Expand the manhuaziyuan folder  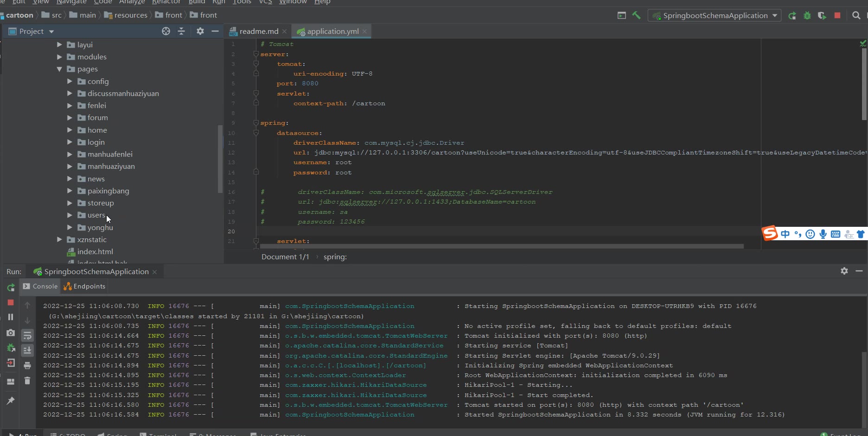70,167
